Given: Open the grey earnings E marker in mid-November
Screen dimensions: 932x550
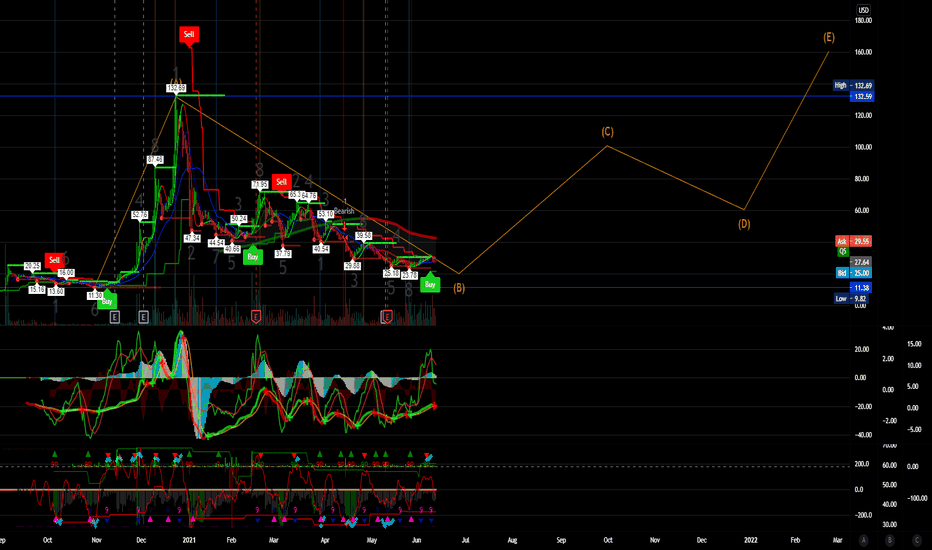Looking at the screenshot, I should tap(114, 317).
